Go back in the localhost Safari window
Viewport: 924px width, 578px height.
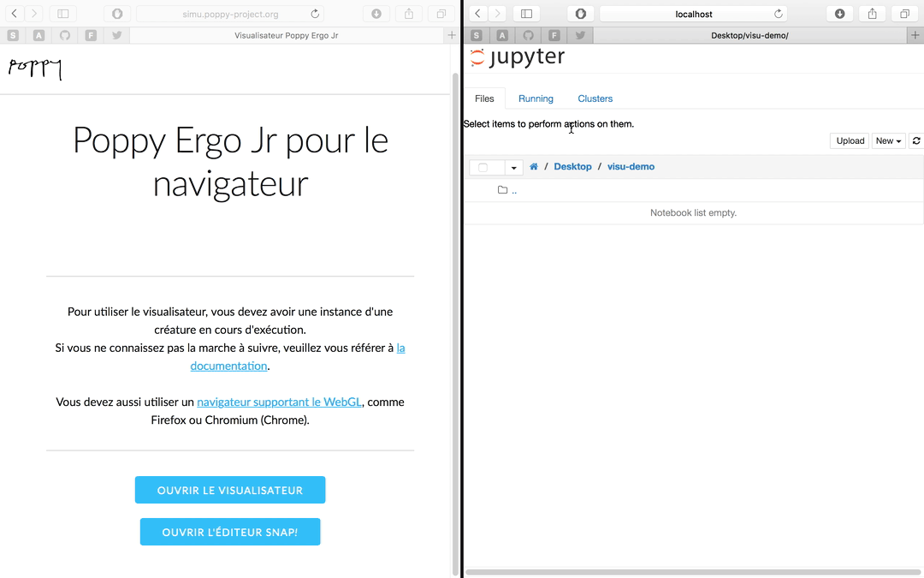tap(478, 14)
